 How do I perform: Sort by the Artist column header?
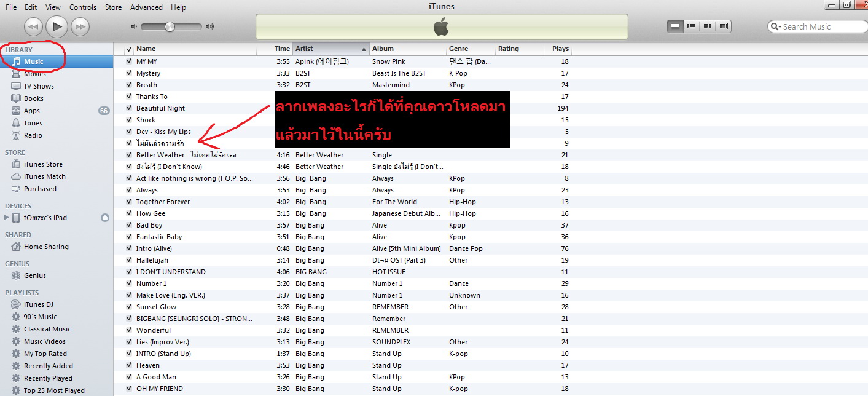(x=330, y=49)
